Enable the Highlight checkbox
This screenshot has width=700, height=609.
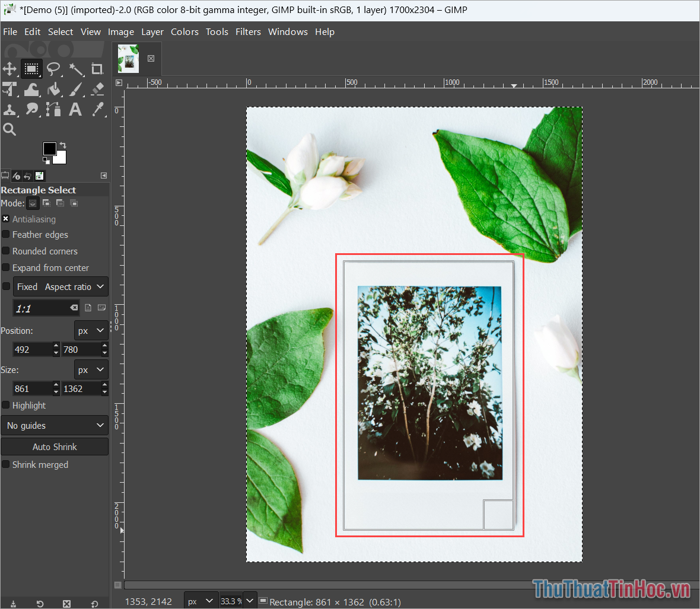6,405
